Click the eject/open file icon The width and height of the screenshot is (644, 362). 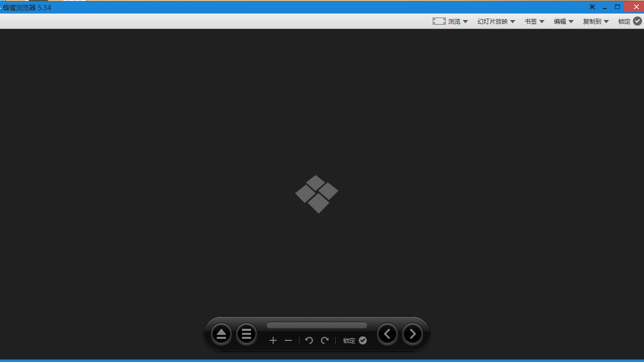(221, 334)
